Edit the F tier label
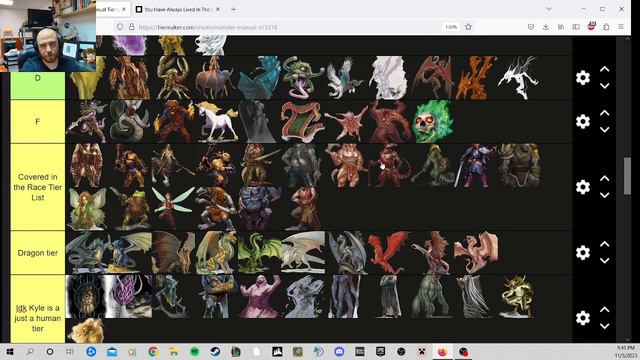The width and height of the screenshot is (640, 360). click(x=38, y=121)
